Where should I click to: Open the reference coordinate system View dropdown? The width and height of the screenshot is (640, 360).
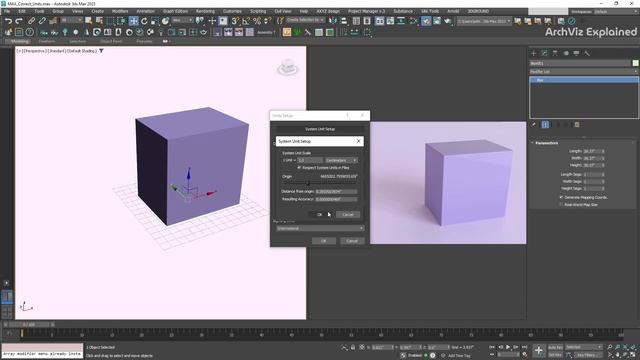coord(182,20)
